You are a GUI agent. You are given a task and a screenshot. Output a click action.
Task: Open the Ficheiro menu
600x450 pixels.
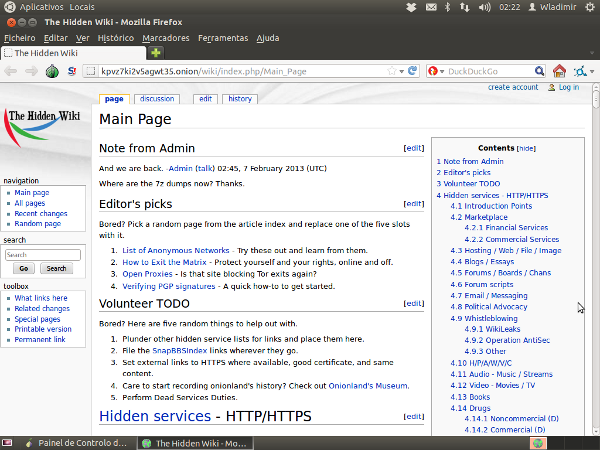pyautogui.click(x=20, y=38)
